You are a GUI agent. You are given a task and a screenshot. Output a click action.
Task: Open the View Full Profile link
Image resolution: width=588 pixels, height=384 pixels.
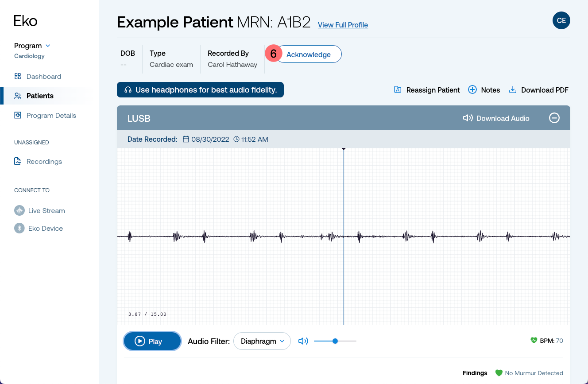343,25
